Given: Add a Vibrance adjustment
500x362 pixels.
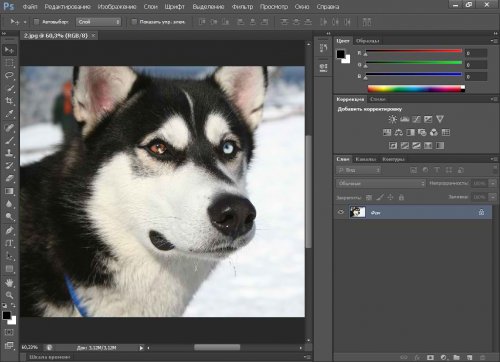Looking at the screenshot, I should (440, 119).
